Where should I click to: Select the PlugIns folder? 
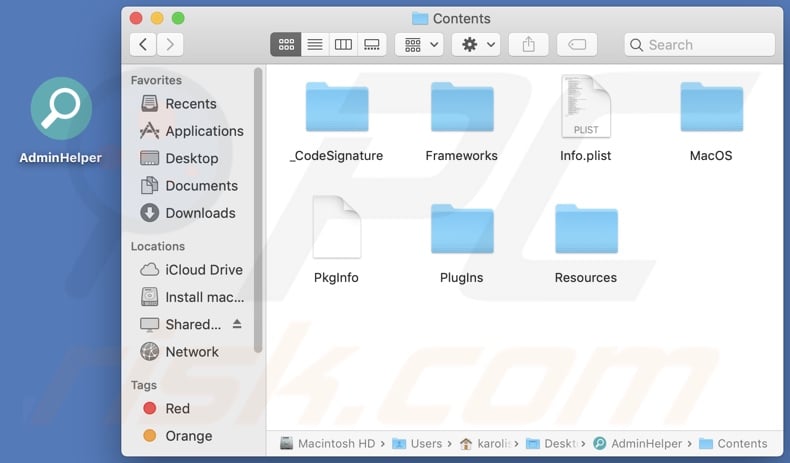(462, 229)
